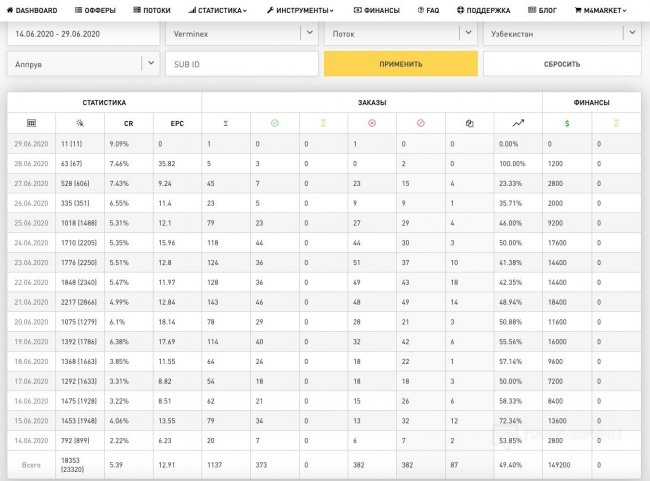Click the duplicate orders copy icon

(x=469, y=123)
